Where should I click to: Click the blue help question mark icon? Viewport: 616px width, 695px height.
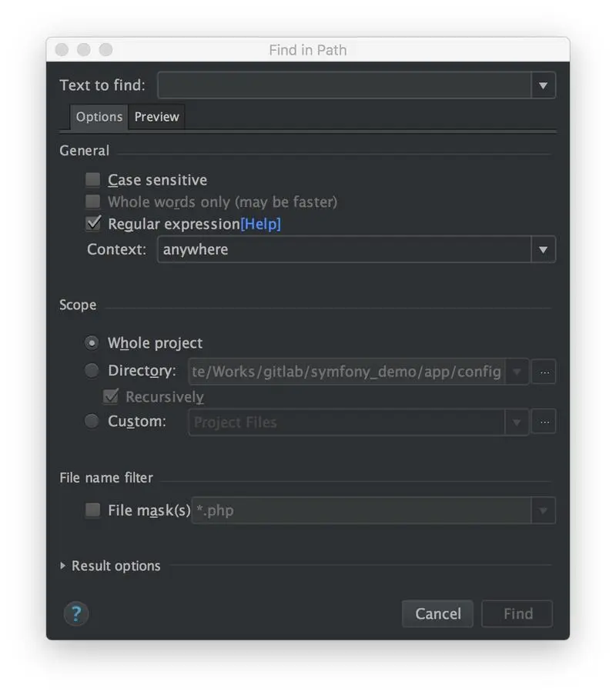tap(76, 613)
